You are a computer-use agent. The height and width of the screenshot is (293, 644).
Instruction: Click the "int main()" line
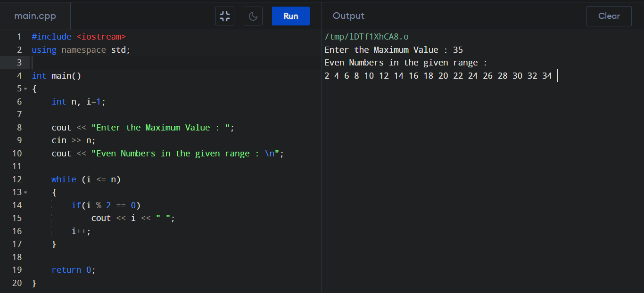pyautogui.click(x=57, y=76)
